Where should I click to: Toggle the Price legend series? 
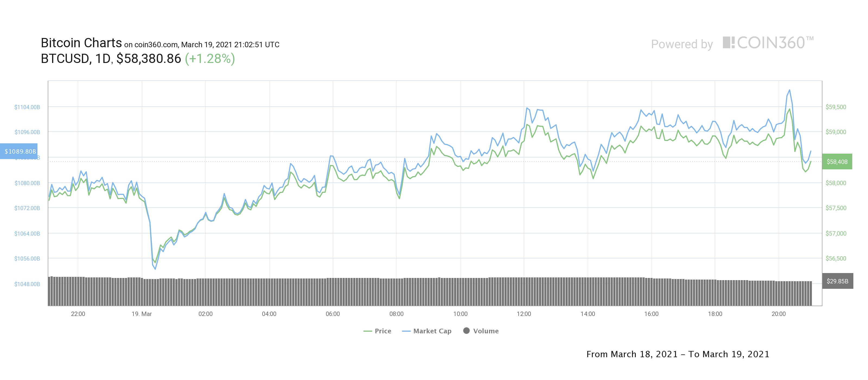[x=377, y=331]
